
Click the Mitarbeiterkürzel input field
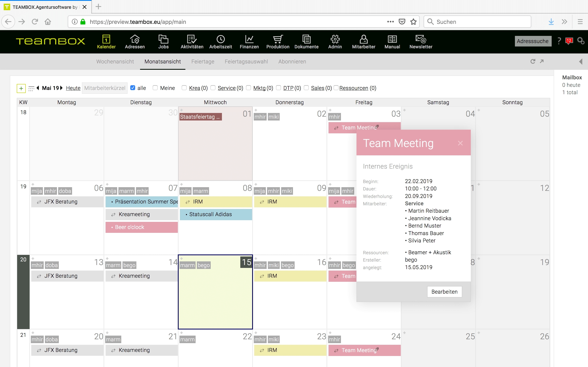(105, 88)
